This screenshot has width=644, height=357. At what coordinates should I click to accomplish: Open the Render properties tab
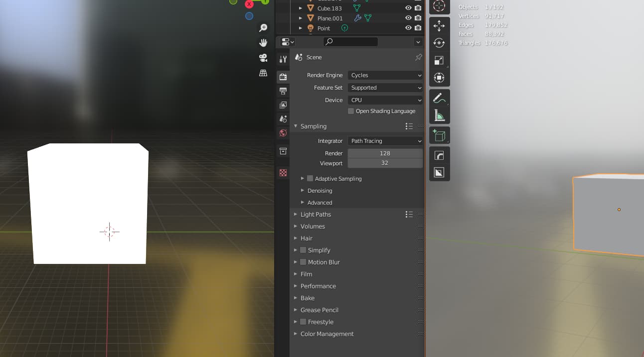283,77
